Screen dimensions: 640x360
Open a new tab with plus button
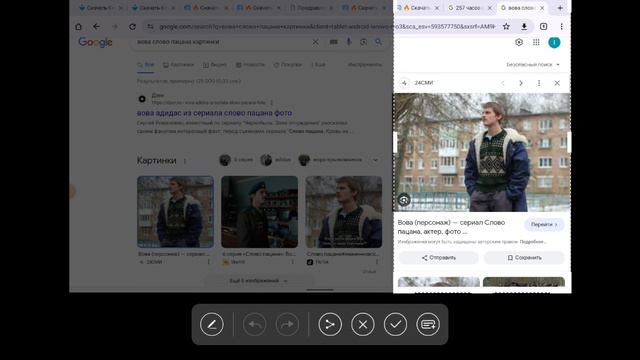(560, 8)
